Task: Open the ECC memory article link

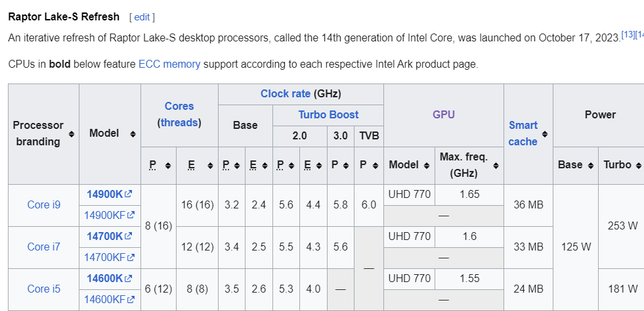Action: (169, 64)
